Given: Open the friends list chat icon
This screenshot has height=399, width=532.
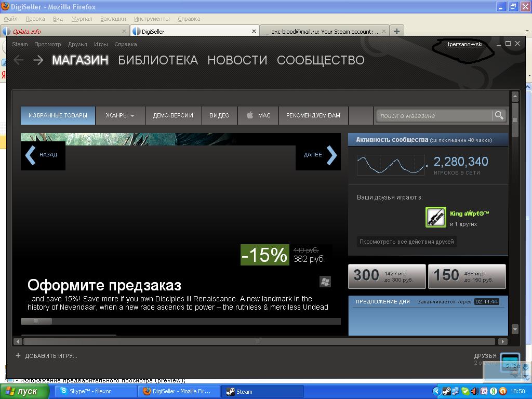Looking at the screenshot, I should coord(510,362).
